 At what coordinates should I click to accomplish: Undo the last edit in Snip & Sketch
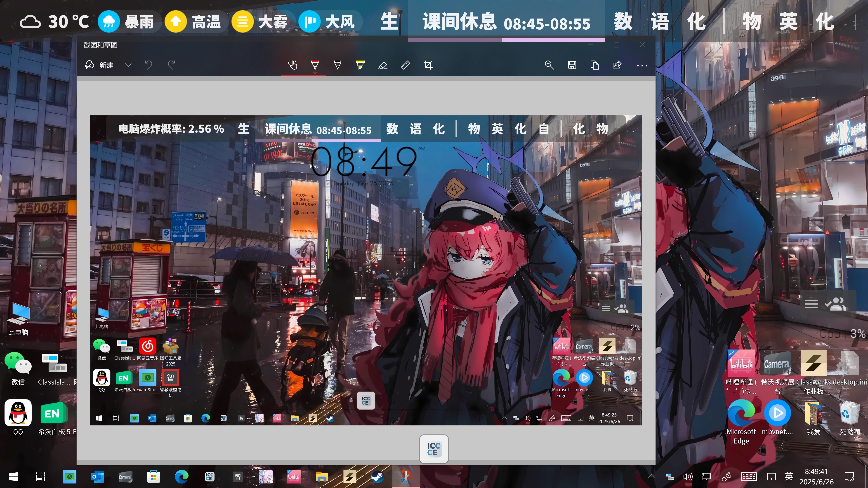coord(149,65)
